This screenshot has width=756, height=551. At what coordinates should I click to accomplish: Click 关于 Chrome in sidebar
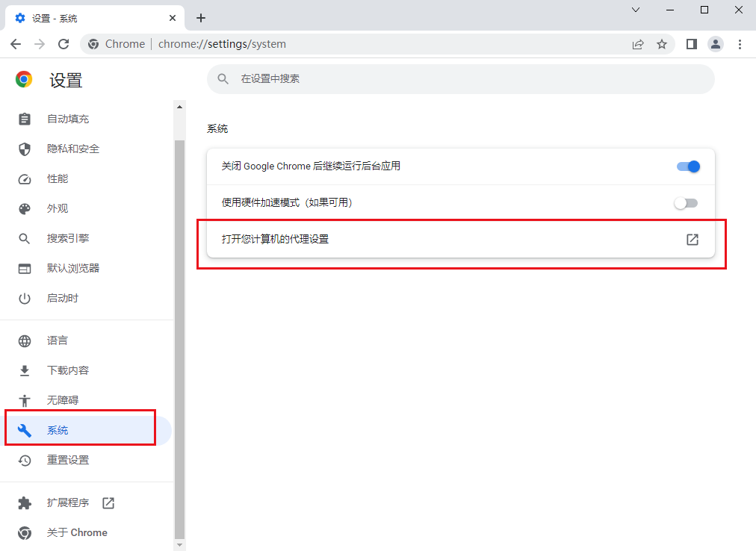click(77, 532)
